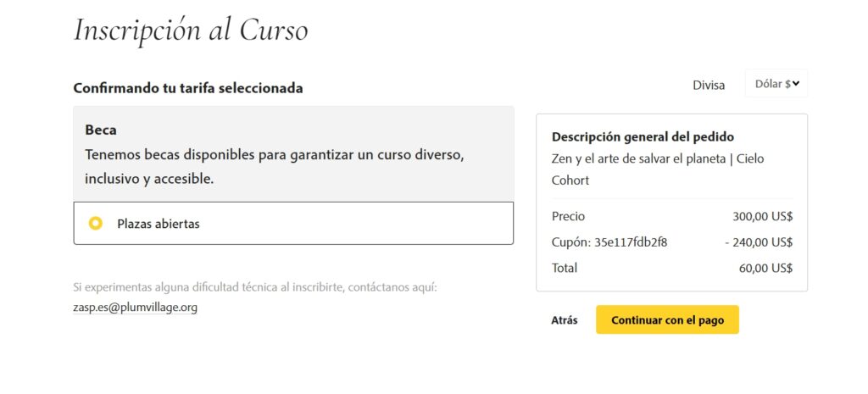Click the Plazas abiertas label text

[159, 225]
